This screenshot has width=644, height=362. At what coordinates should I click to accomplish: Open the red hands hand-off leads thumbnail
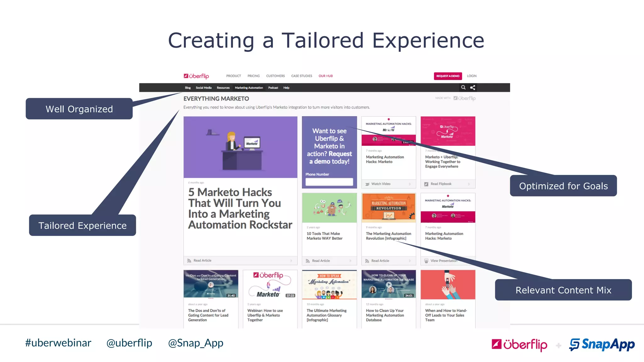(x=448, y=284)
